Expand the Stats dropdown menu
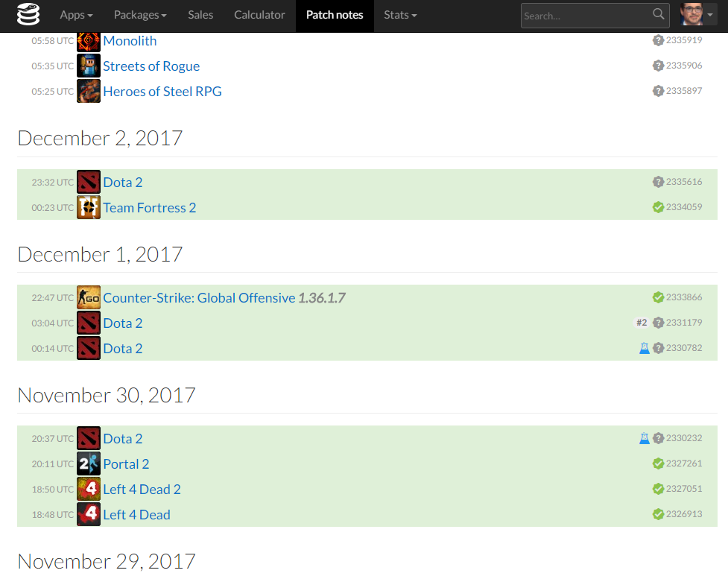This screenshot has height=579, width=728. click(400, 15)
